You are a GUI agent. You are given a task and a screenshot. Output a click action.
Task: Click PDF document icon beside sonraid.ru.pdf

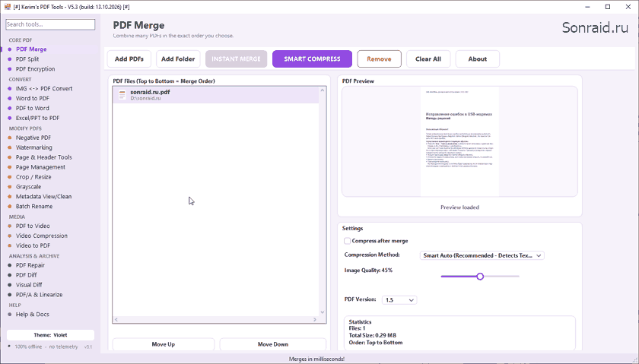[122, 95]
